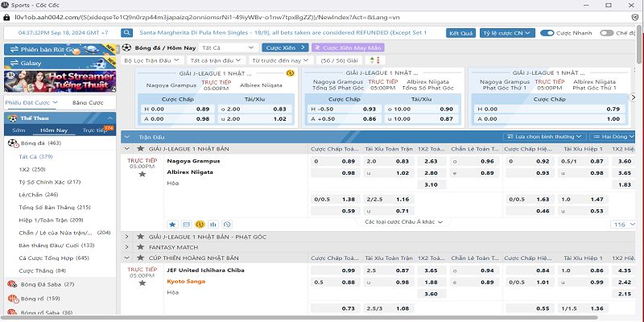
Task: Click the yellow cash-out coin icon in match row
Action: click(200, 225)
